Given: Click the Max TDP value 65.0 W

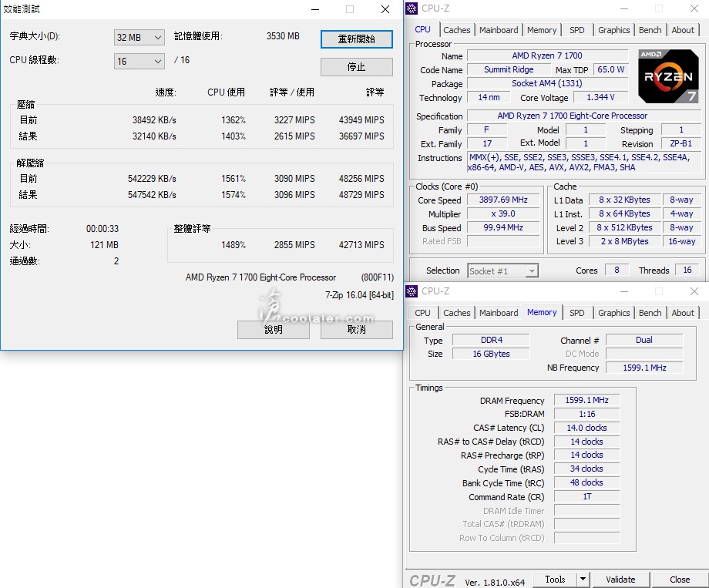Looking at the screenshot, I should (611, 69).
